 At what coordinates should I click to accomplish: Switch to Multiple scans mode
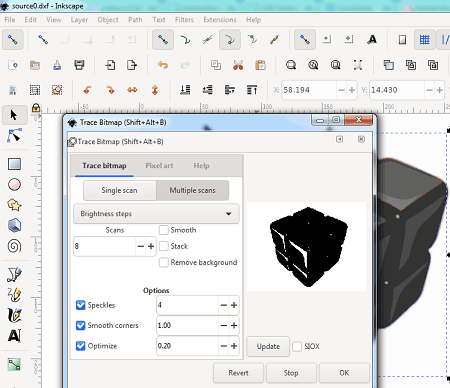(192, 190)
